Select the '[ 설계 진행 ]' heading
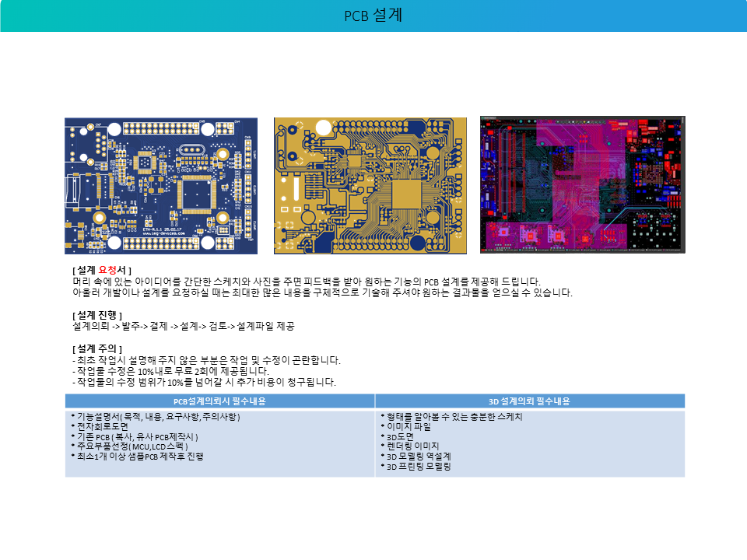This screenshot has width=747, height=560. click(x=97, y=315)
